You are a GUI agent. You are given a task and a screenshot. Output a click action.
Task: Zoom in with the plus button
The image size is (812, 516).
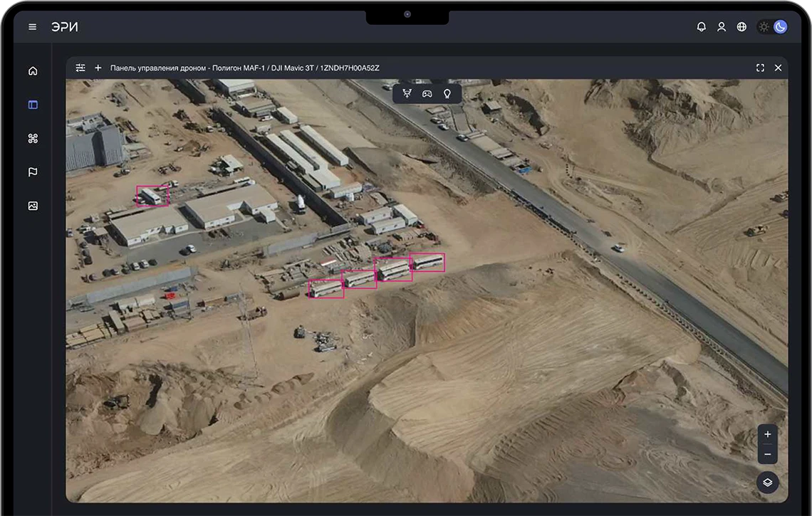pyautogui.click(x=767, y=434)
